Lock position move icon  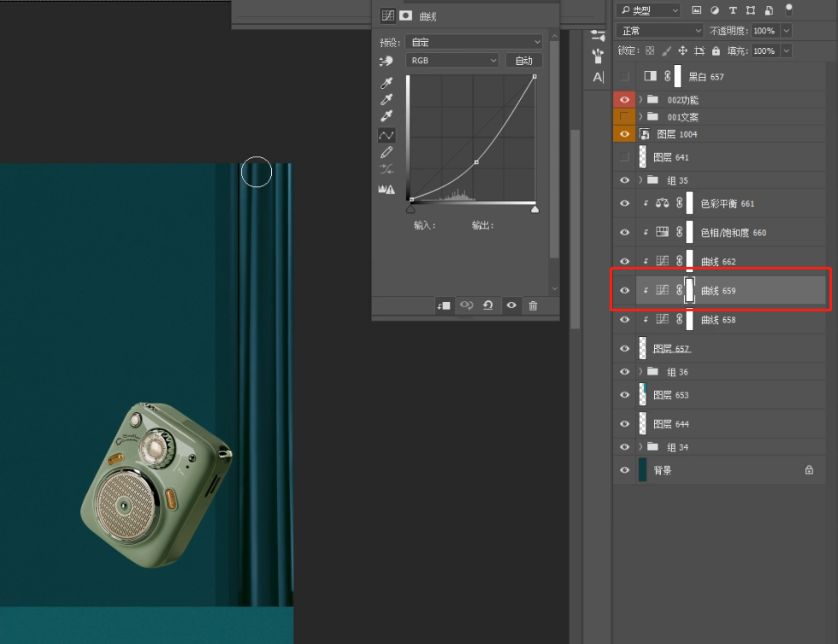(682, 50)
